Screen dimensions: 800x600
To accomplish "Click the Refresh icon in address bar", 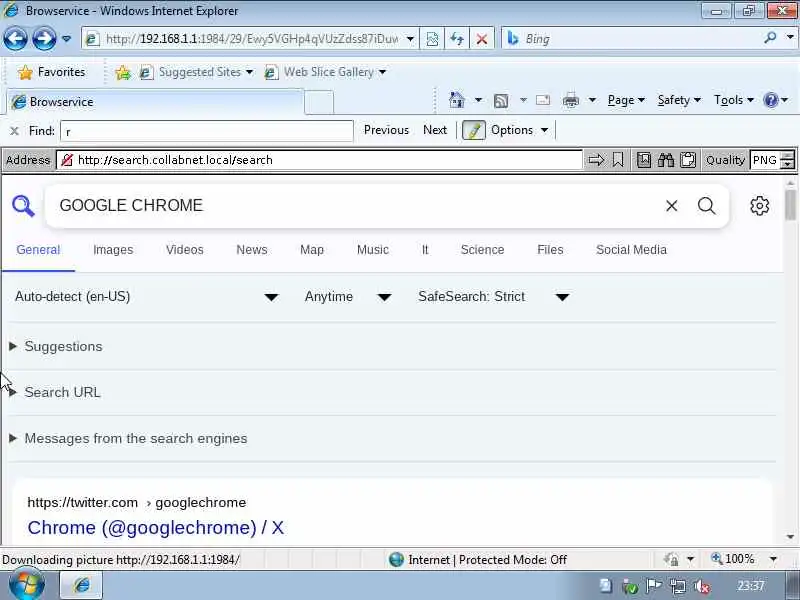I will pos(457,39).
